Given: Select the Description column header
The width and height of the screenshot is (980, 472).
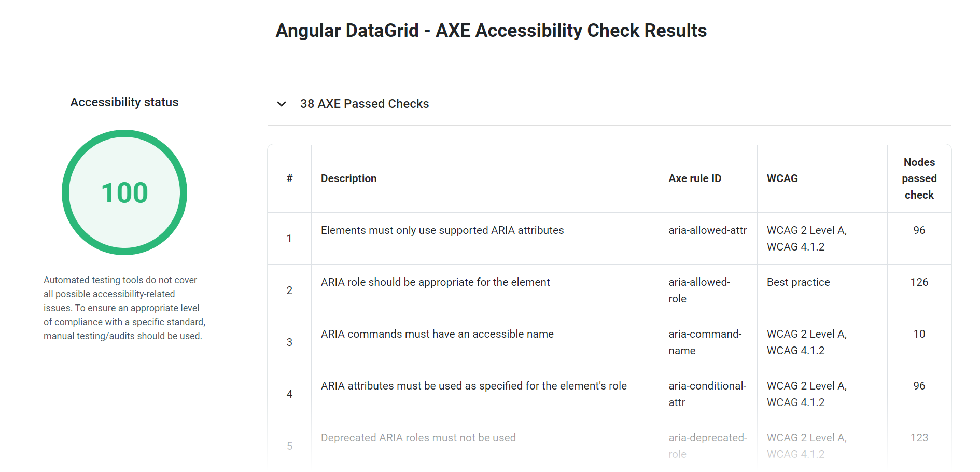Looking at the screenshot, I should pyautogui.click(x=348, y=178).
